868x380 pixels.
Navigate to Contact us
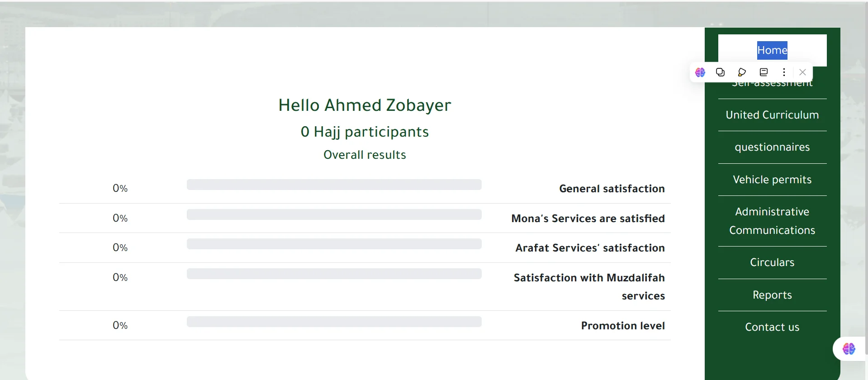click(x=772, y=327)
